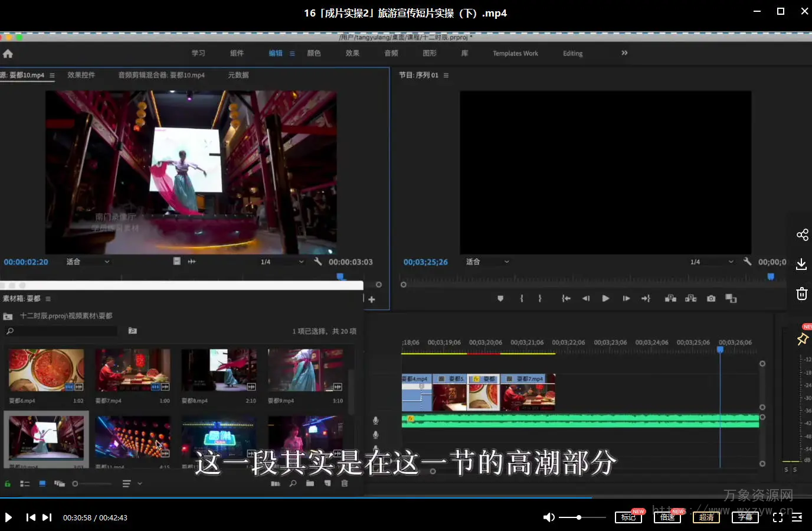Mute the video player volume
Screen dimensions: 812x531
549,517
